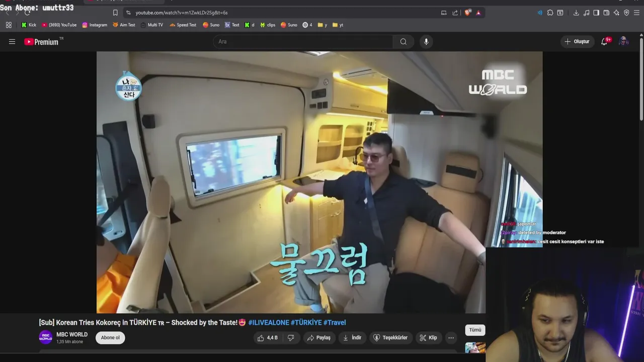Image resolution: width=644 pixels, height=362 pixels.
Task: Click the browser URL address field
Action: point(282,13)
